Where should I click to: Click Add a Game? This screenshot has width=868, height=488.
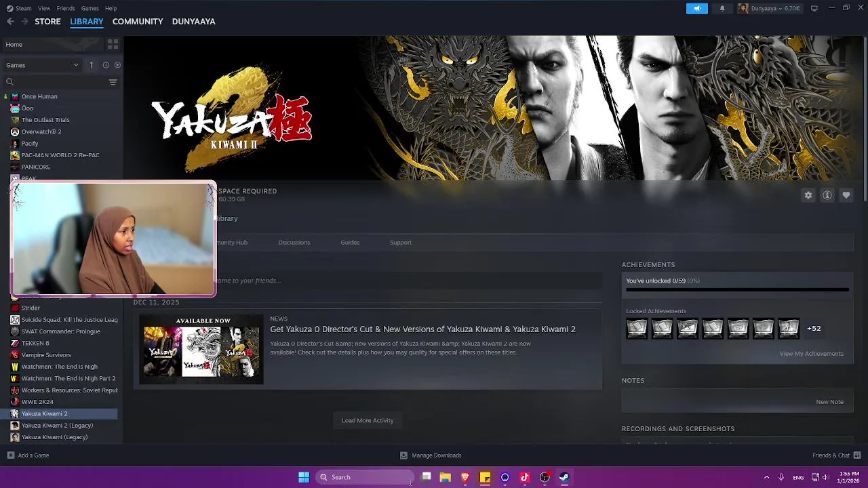[x=28, y=455]
